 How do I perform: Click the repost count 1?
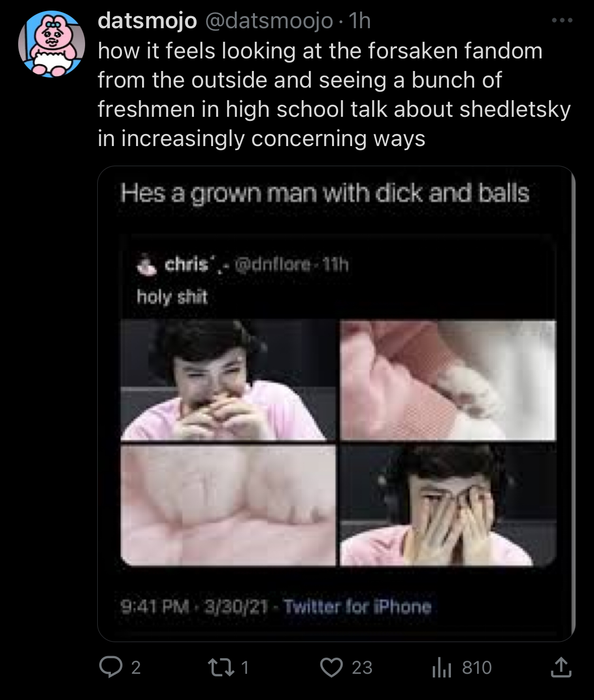pyautogui.click(x=244, y=668)
